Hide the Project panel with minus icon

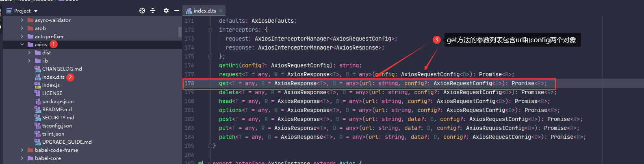coord(176,11)
